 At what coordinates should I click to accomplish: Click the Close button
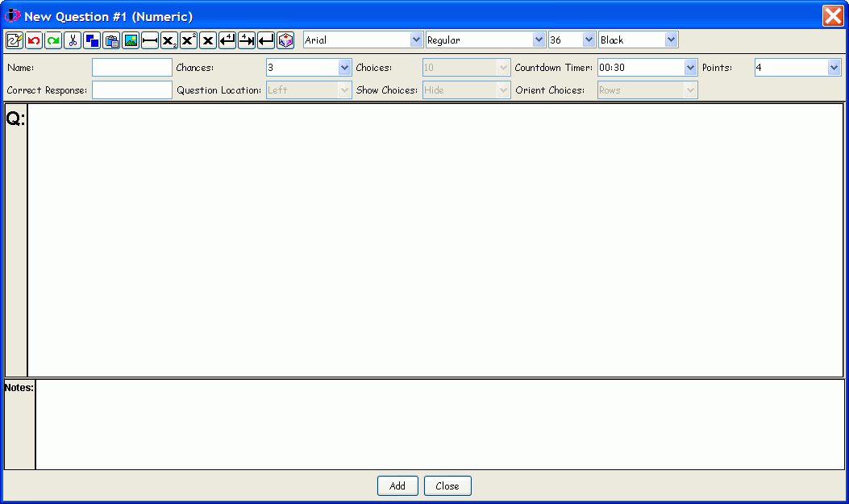click(x=447, y=485)
